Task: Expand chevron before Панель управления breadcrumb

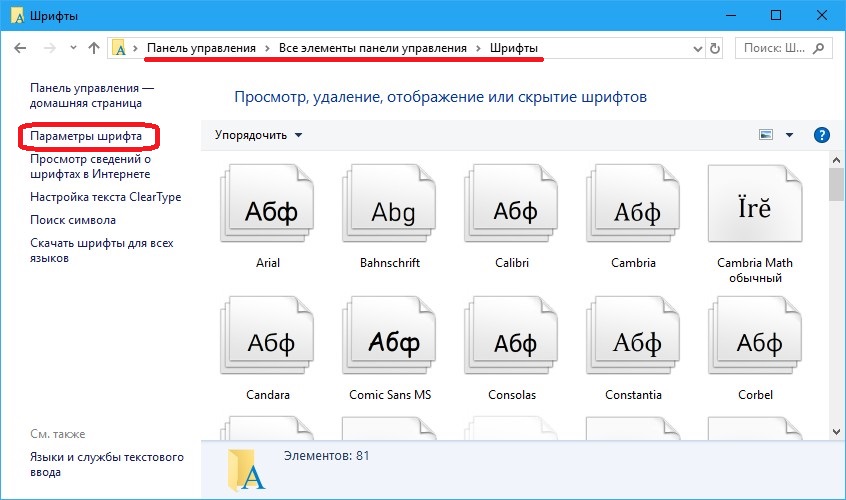Action: 135,49
